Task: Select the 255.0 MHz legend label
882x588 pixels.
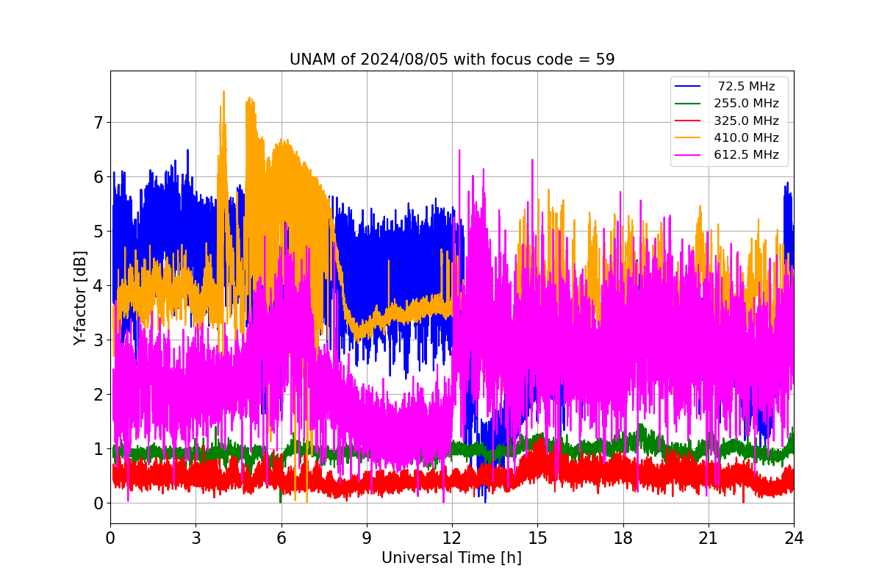Action: (x=746, y=104)
